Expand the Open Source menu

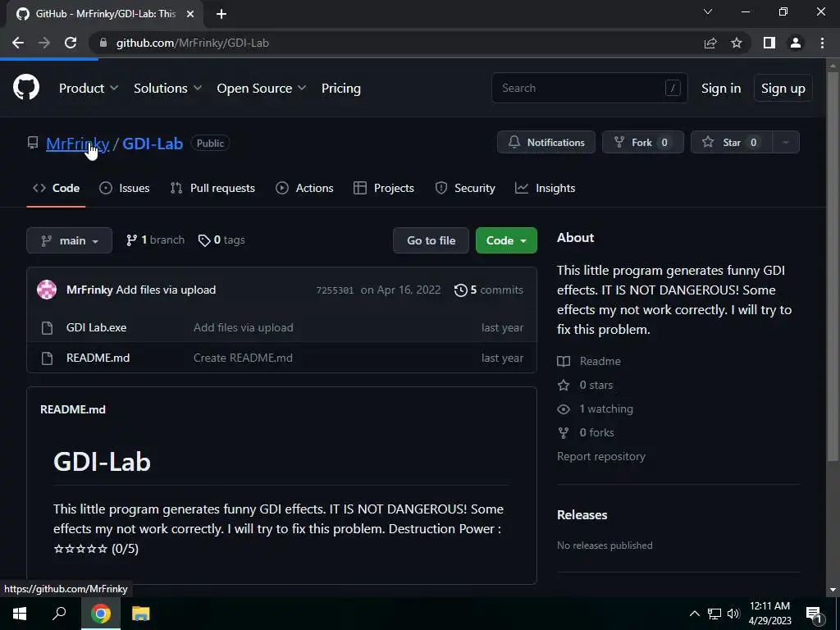click(x=262, y=89)
